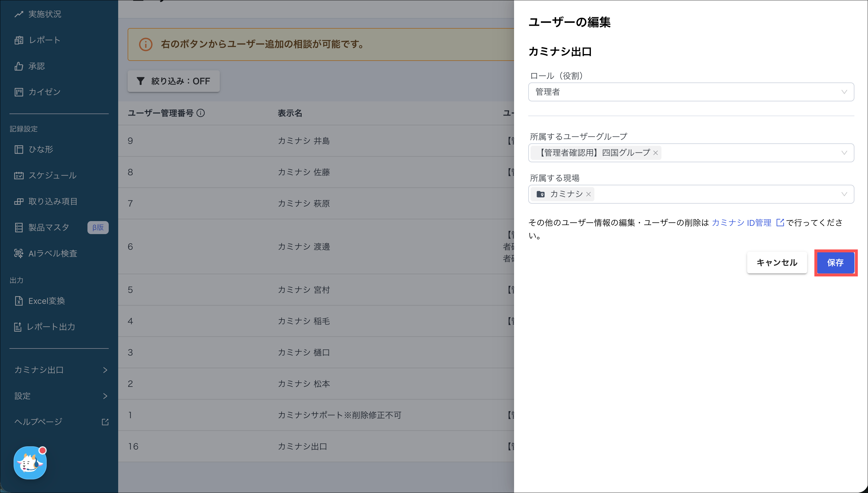Expand the 所属するユーザーグループ dropdown arrow
Screen dimensions: 868x493
(844, 153)
